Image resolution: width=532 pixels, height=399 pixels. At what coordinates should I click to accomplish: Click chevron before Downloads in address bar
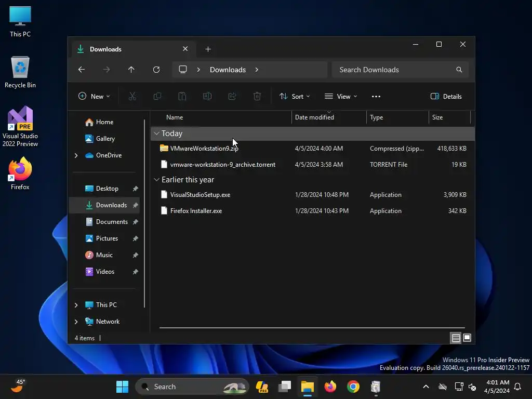198,70
